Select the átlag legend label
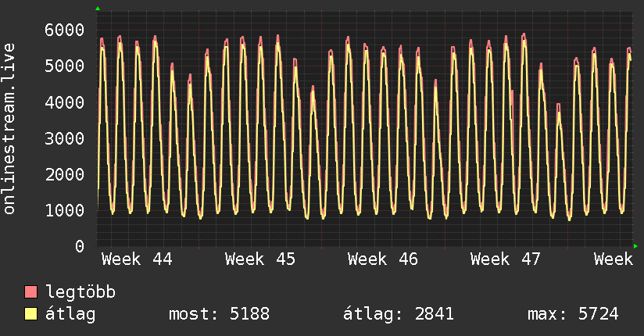Image resolution: width=644 pixels, height=336 pixels. click(71, 314)
